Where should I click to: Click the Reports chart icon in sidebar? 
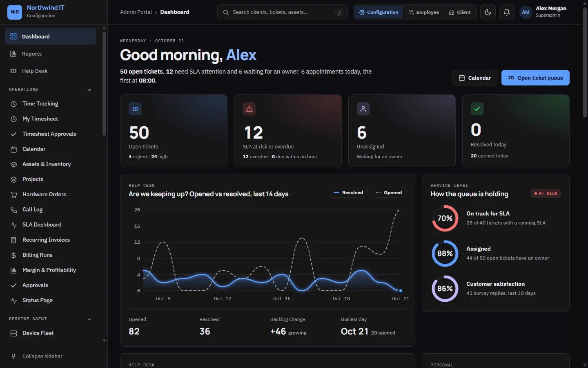click(x=13, y=54)
